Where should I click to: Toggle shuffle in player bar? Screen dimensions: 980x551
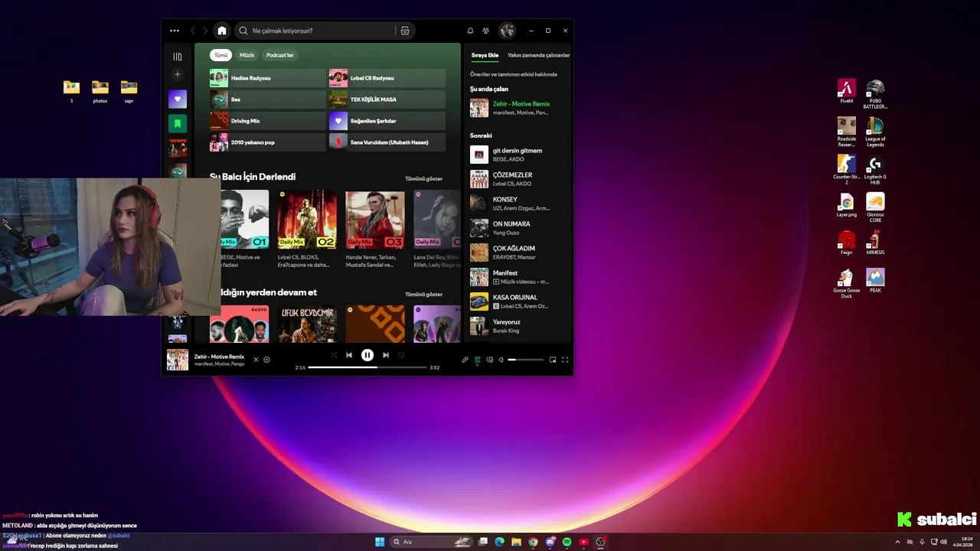pos(333,355)
